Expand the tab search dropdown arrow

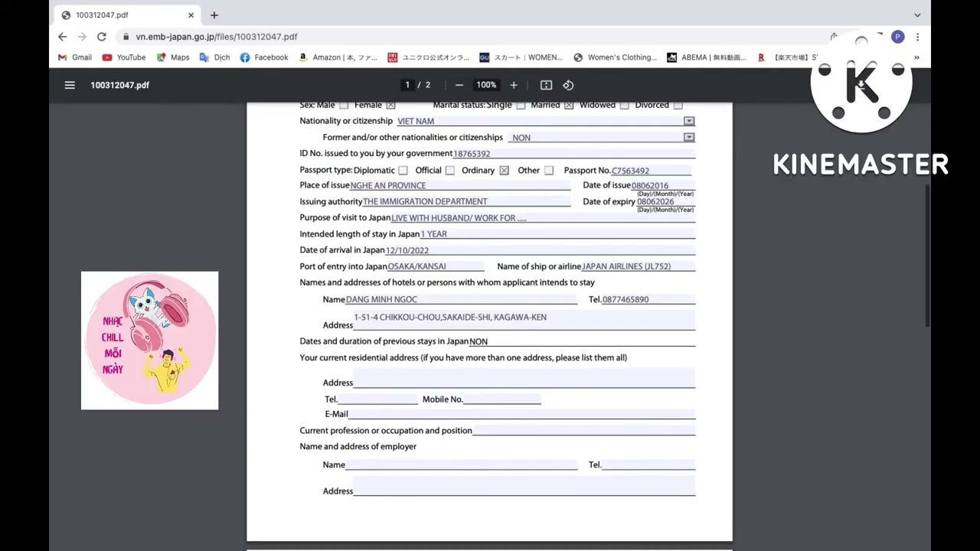(x=917, y=15)
